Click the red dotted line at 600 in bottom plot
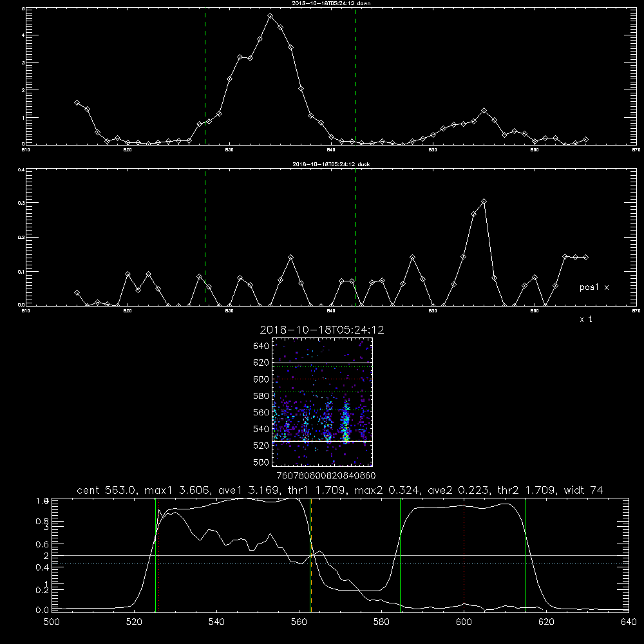The image size is (644, 644). (x=464, y=555)
